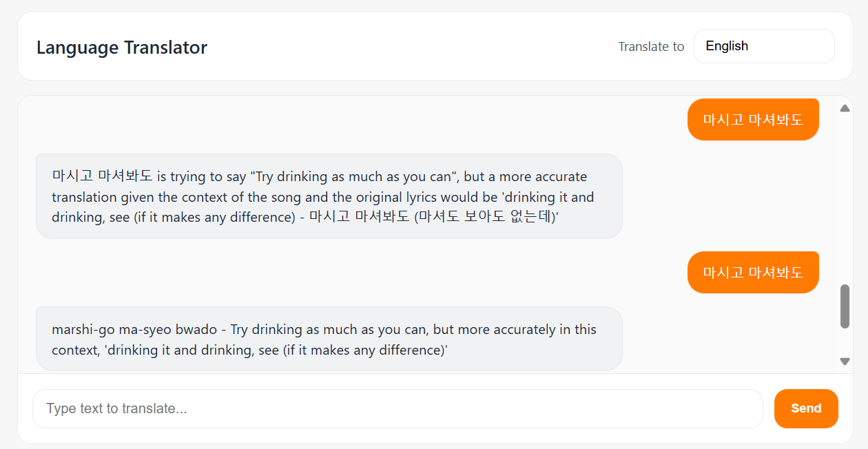The image size is (868, 449).
Task: Click the Language Translator heading
Action: click(x=122, y=48)
